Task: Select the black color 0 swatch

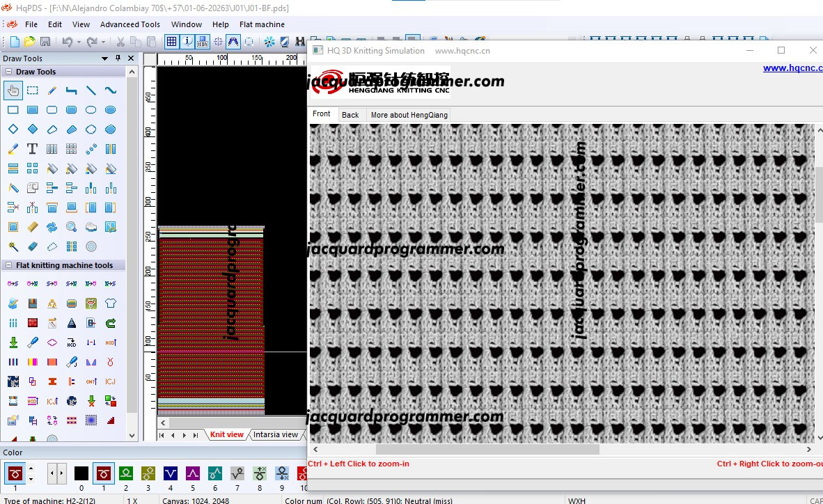Action: 81,473
